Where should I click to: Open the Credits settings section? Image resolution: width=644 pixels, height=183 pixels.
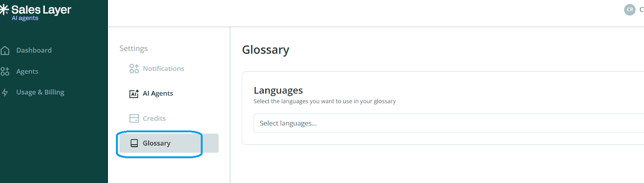154,119
